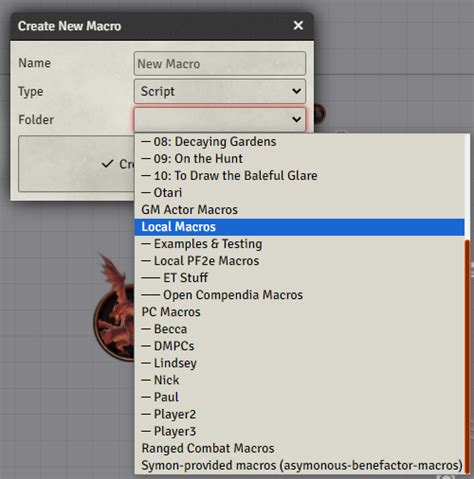Pick Examples & Testing subfolder

click(299, 244)
